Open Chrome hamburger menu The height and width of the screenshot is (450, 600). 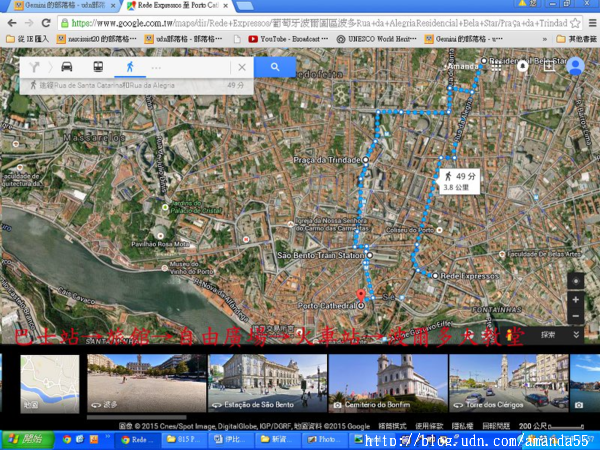(x=592, y=23)
